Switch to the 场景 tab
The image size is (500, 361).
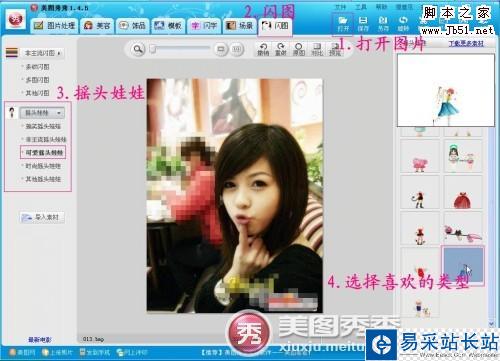pyautogui.click(x=239, y=26)
